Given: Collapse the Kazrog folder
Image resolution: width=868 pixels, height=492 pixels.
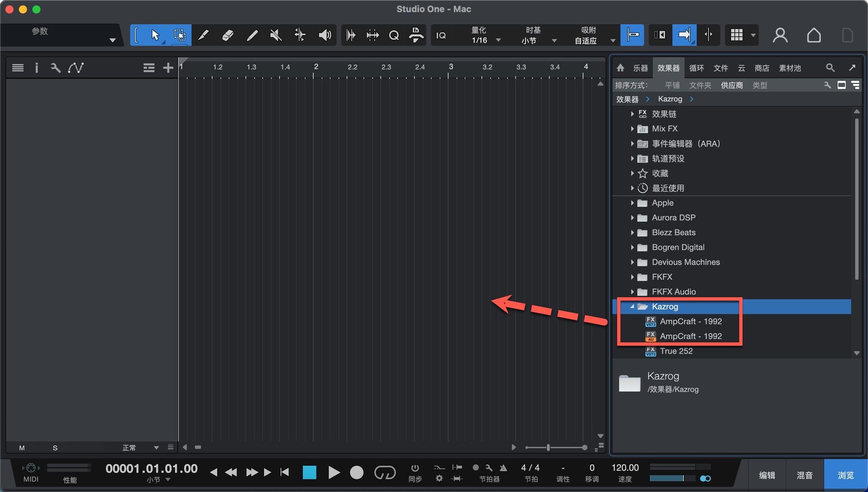Looking at the screenshot, I should pyautogui.click(x=632, y=306).
